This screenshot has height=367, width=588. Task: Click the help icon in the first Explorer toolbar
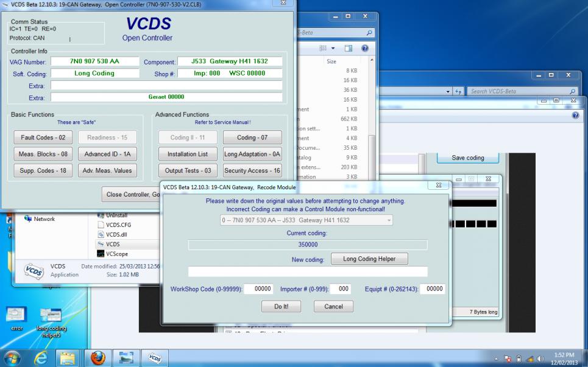[x=364, y=48]
